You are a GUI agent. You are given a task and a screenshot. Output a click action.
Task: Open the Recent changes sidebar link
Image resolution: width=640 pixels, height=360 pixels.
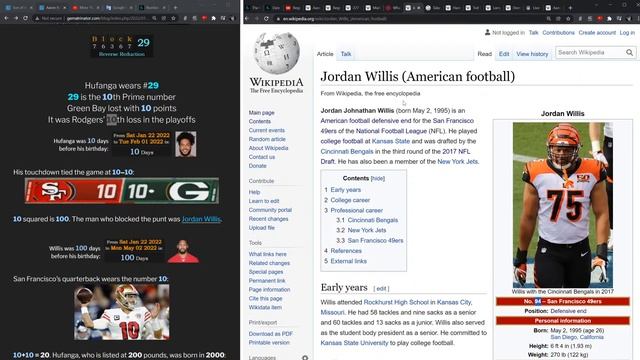coord(268,219)
